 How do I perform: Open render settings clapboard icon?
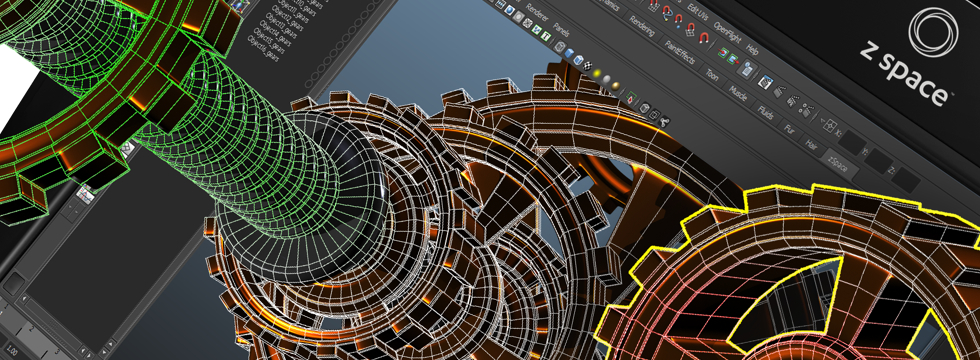pos(807,110)
